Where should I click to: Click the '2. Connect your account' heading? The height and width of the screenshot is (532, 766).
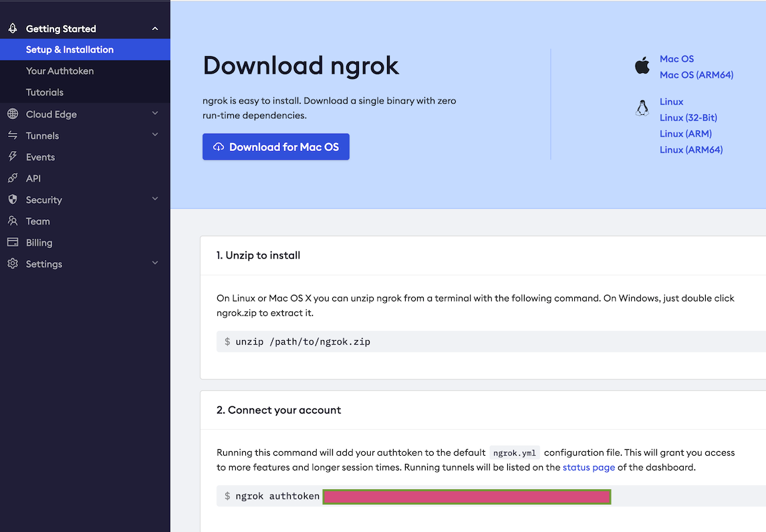coord(279,410)
